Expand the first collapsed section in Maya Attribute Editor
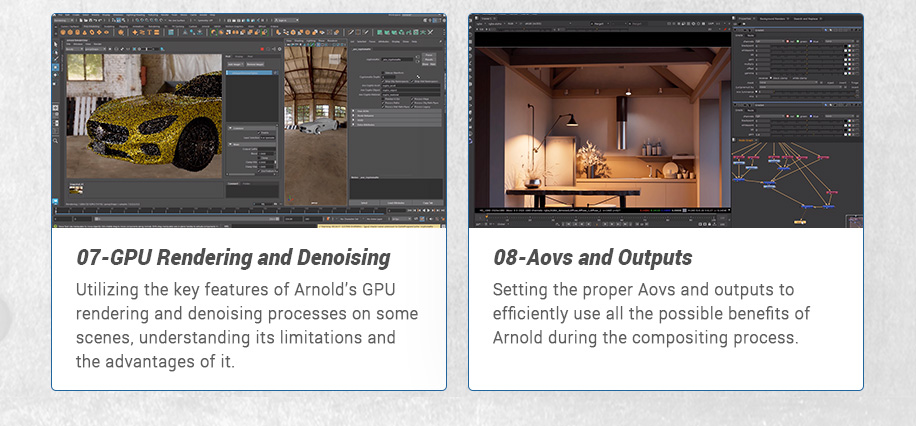 tap(355, 113)
